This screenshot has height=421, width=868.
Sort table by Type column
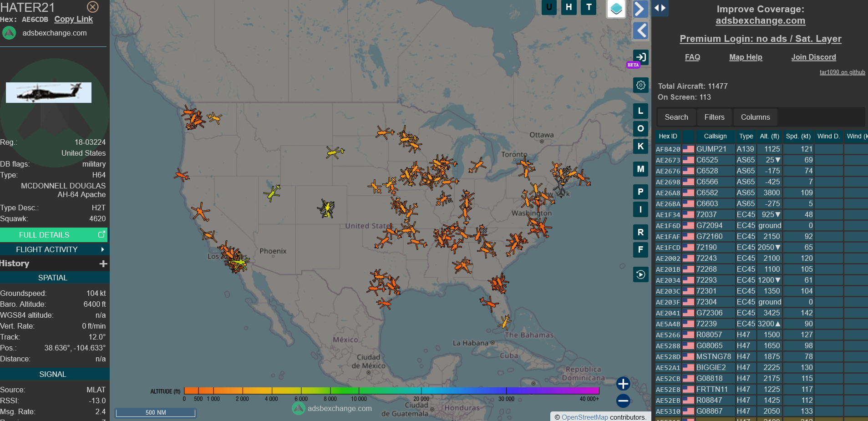(x=746, y=136)
